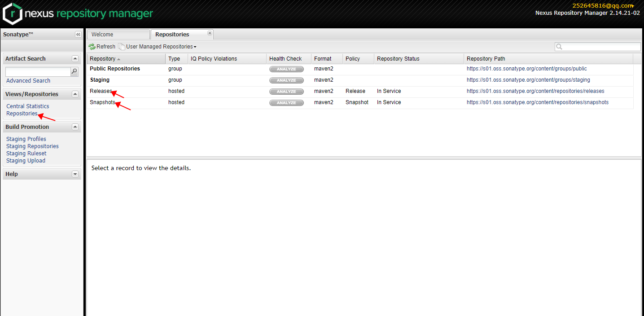This screenshot has width=644, height=316.
Task: Click the repositories/snapshots path
Action: point(538,103)
